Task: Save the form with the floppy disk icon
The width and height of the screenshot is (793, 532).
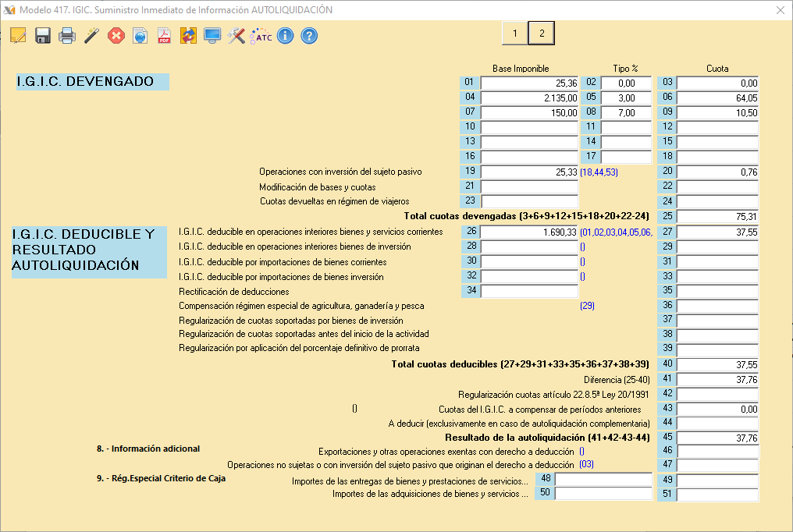Action: pyautogui.click(x=42, y=36)
